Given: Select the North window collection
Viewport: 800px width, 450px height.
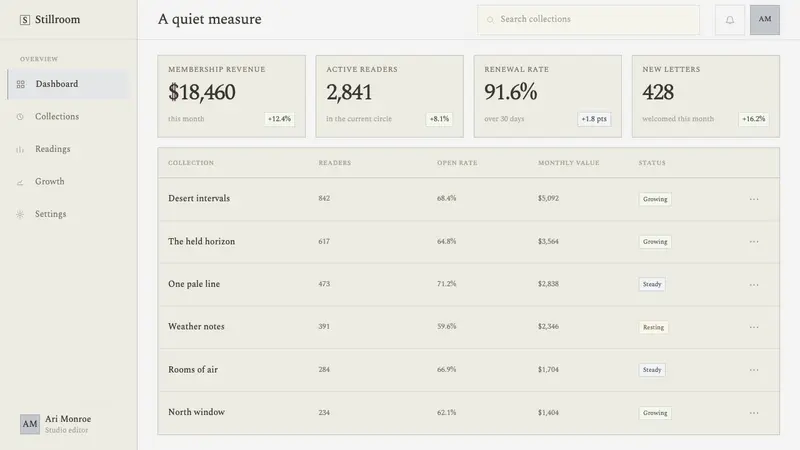Looking at the screenshot, I should pyautogui.click(x=196, y=412).
